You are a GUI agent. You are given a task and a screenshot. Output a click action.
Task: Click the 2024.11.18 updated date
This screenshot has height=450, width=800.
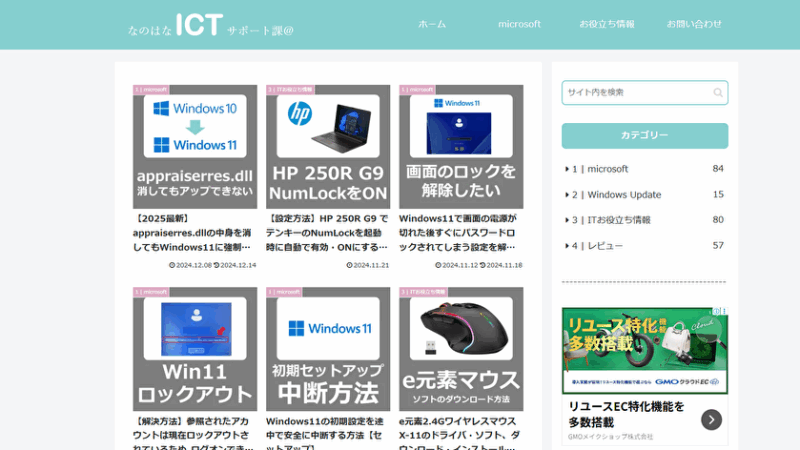(501, 265)
